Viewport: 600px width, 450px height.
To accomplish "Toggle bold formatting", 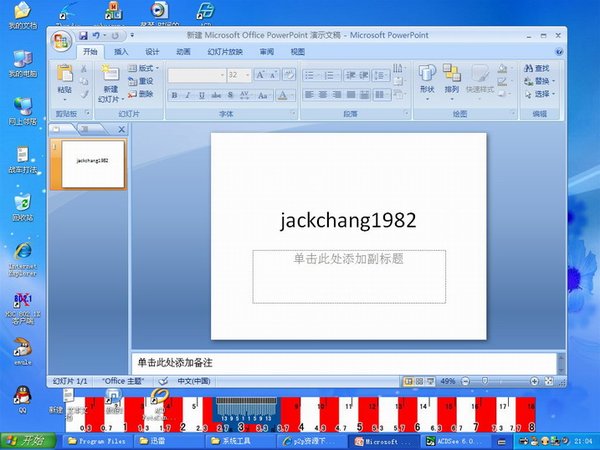I will 174,95.
